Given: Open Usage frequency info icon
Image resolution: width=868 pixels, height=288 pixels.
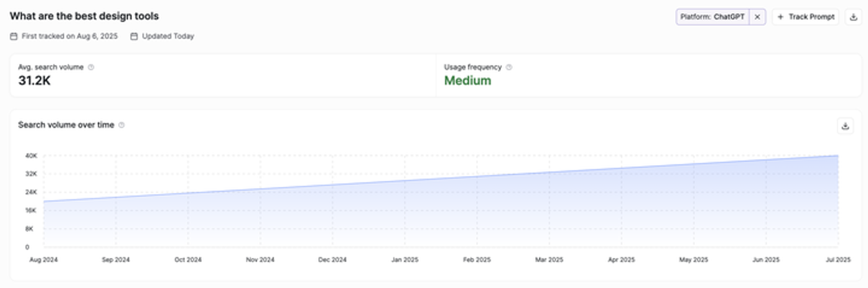Looking at the screenshot, I should (509, 67).
